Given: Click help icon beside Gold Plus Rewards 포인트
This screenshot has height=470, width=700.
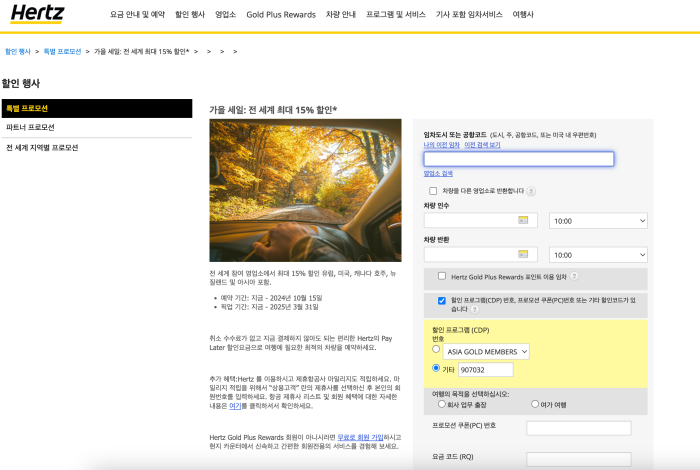Looking at the screenshot, I should coord(575,276).
